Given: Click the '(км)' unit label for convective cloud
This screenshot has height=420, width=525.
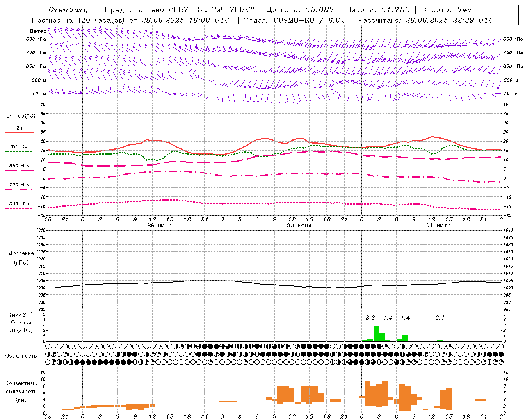Looking at the screenshot, I should (x=21, y=399).
